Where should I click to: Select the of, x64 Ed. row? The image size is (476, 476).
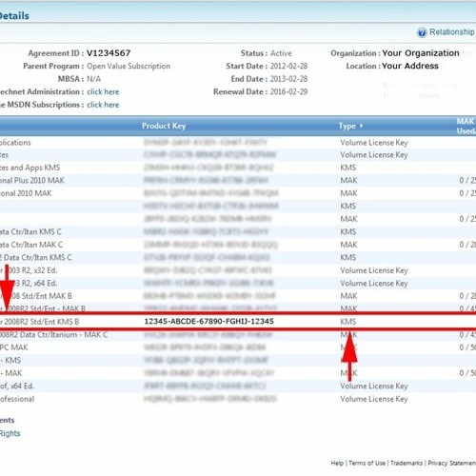point(238,387)
